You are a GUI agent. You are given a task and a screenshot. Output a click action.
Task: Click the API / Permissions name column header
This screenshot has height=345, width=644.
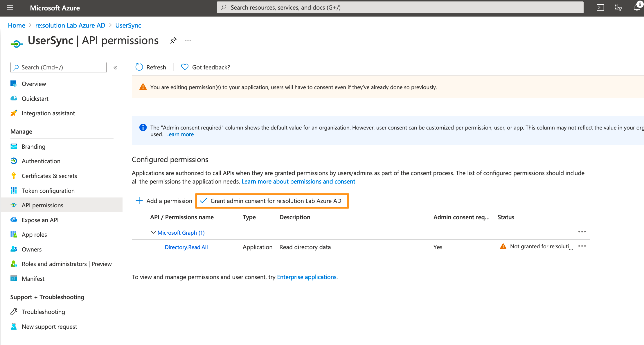click(182, 217)
